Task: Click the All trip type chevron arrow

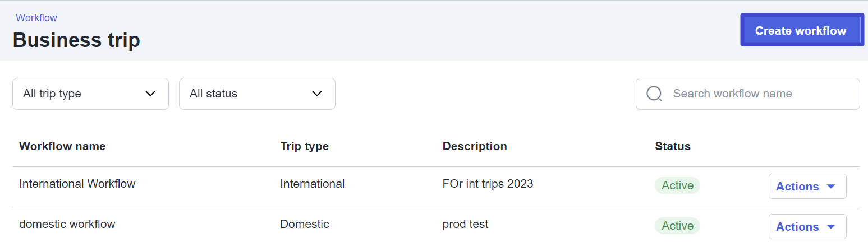Action: [150, 94]
